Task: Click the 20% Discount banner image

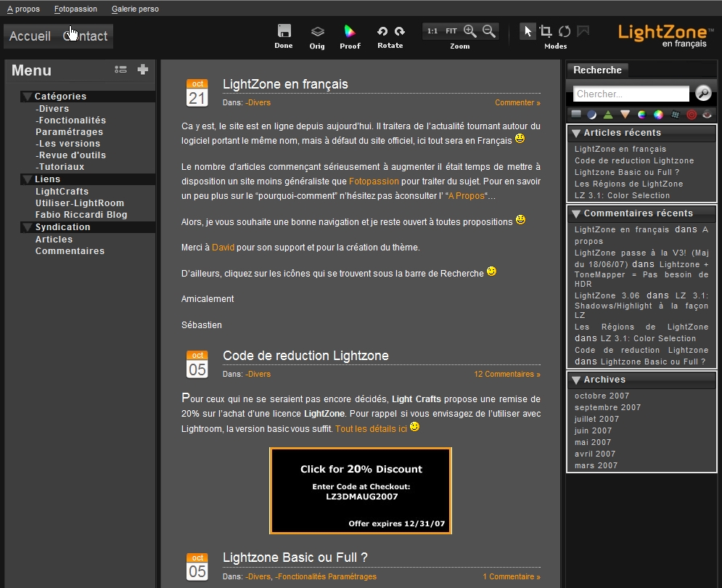Action: (x=361, y=491)
